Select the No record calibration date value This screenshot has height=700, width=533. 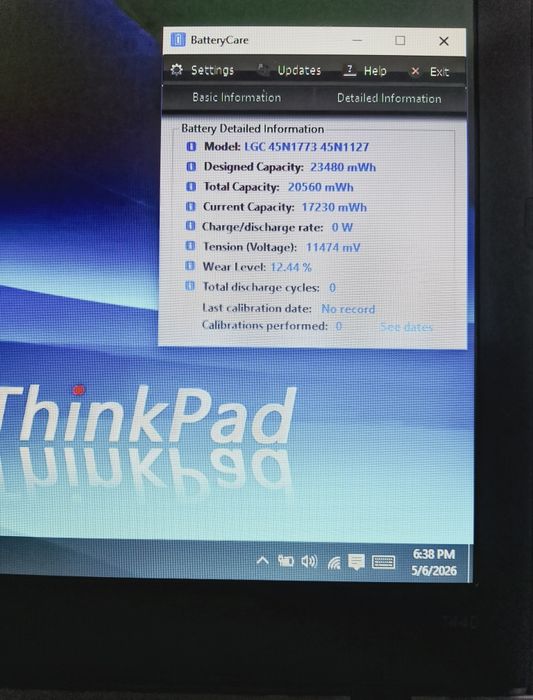[348, 309]
